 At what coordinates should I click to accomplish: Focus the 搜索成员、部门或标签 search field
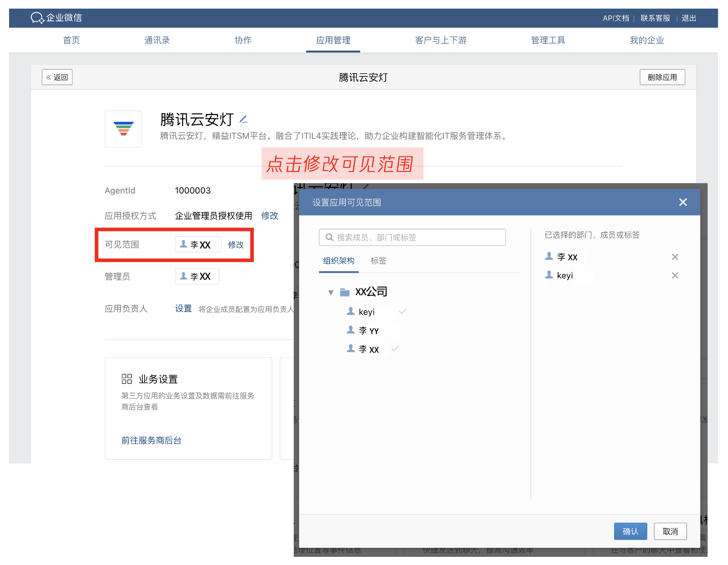[x=413, y=237]
